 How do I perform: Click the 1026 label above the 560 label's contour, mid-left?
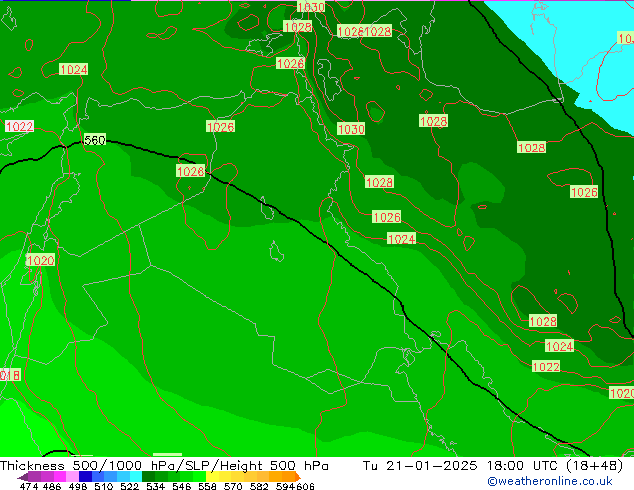[x=220, y=127]
